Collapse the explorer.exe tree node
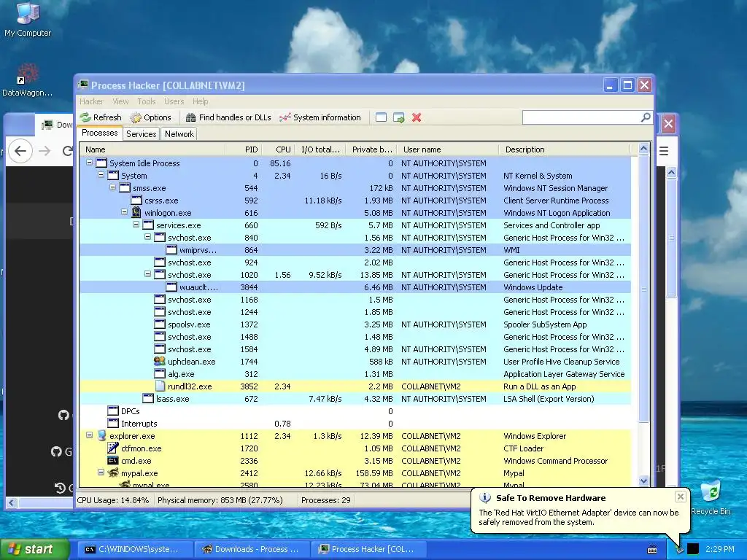 [89, 435]
